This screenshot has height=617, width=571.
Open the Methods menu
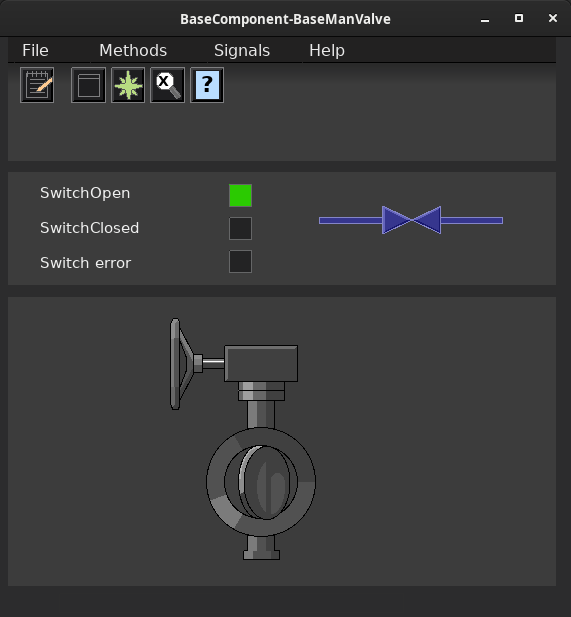[133, 50]
